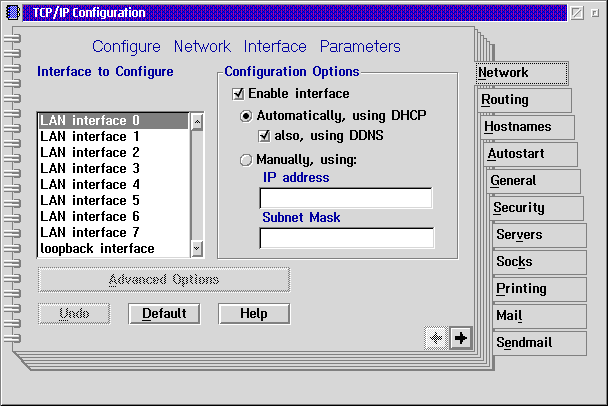Choose Automatically, using DHCP option
This screenshot has width=608, height=406.
pos(246,115)
